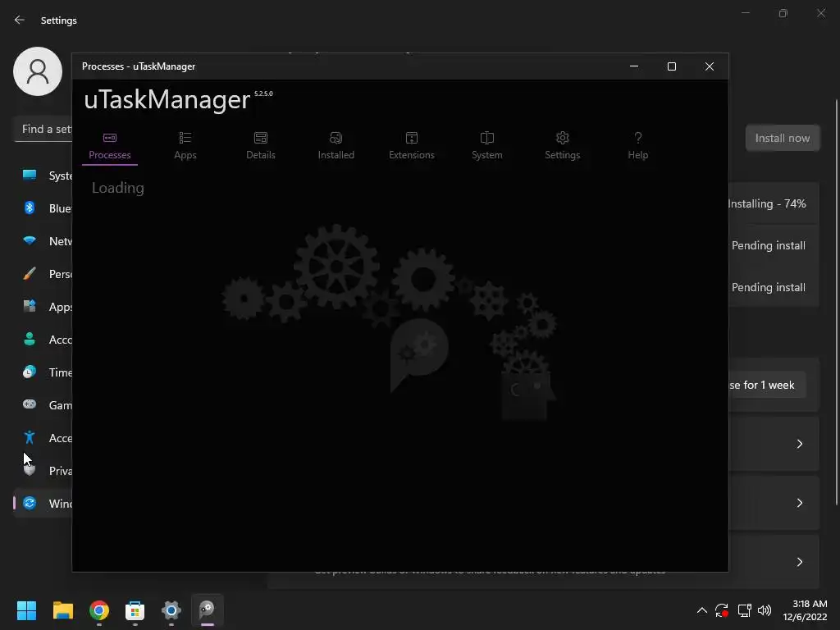Open the Apps category icon in Settings
The image size is (840, 630).
[30, 307]
